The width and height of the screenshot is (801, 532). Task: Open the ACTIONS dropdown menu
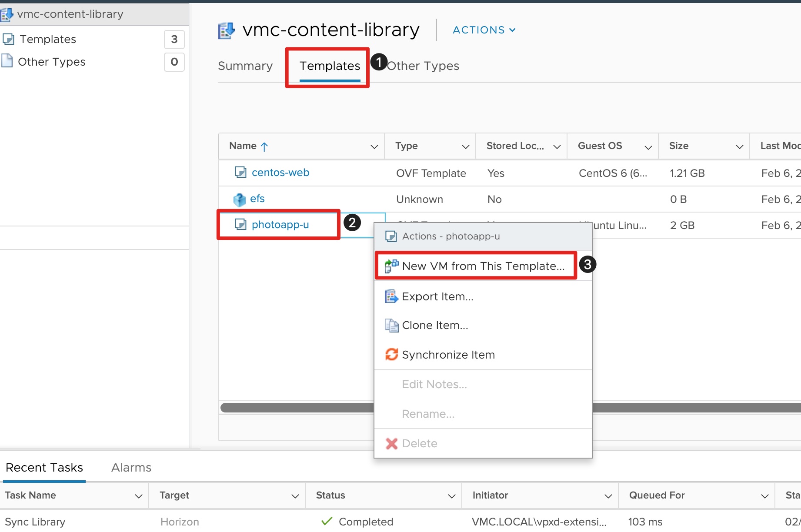pos(484,30)
